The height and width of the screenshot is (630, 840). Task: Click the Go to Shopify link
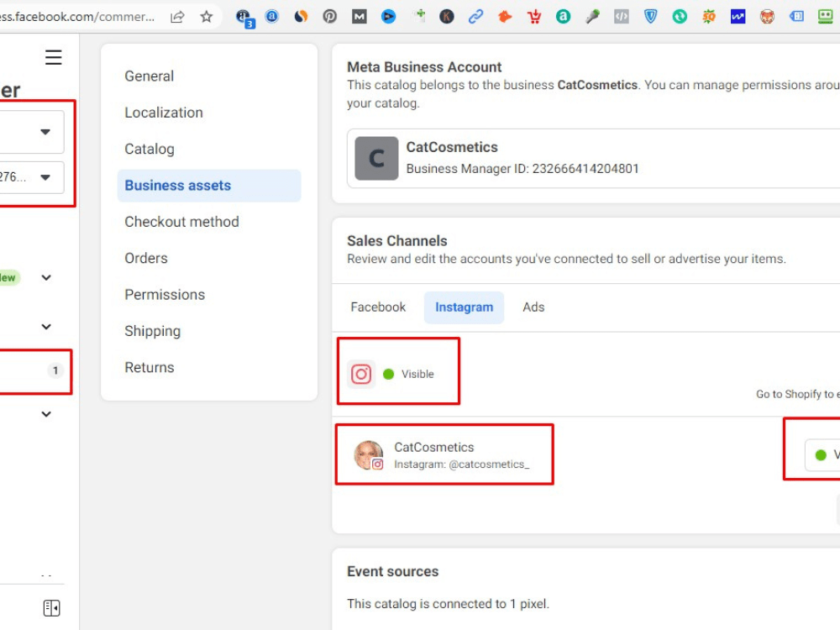[798, 394]
